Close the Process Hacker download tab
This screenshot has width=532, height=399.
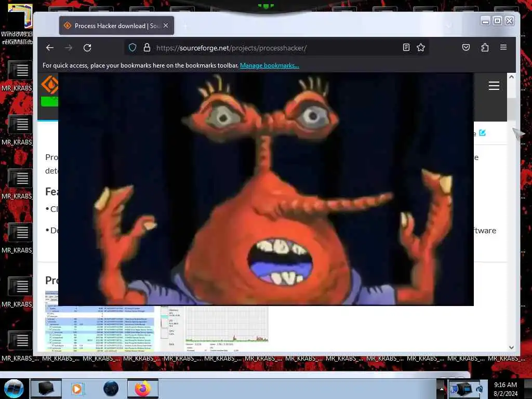pyautogui.click(x=166, y=25)
